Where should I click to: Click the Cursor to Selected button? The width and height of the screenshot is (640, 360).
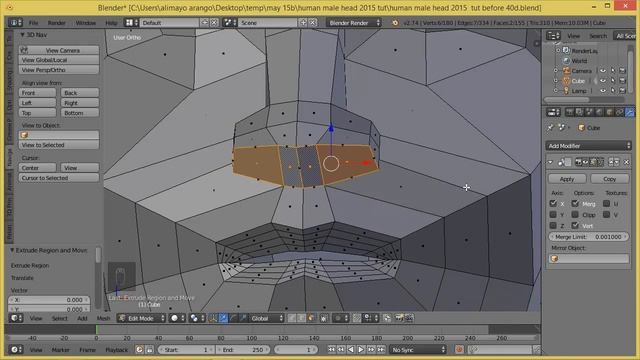(59, 178)
